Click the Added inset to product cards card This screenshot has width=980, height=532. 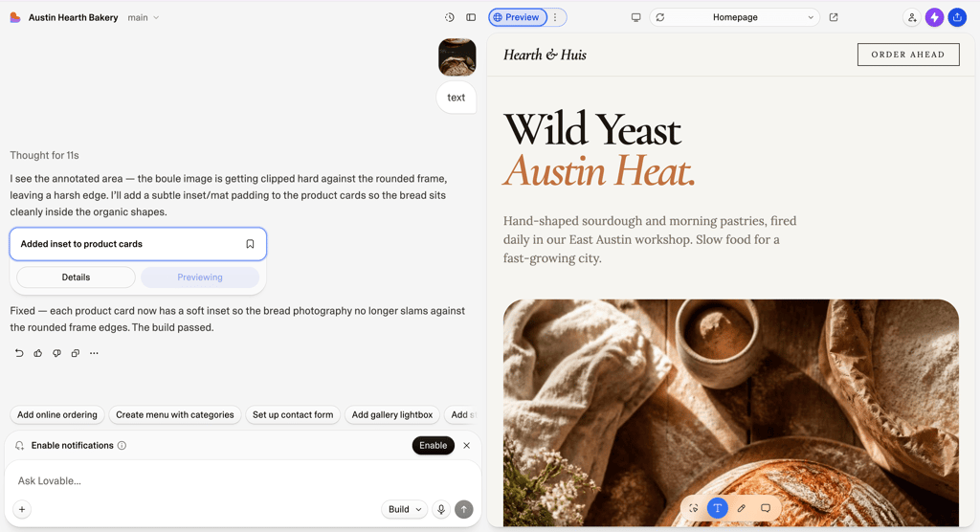point(138,244)
